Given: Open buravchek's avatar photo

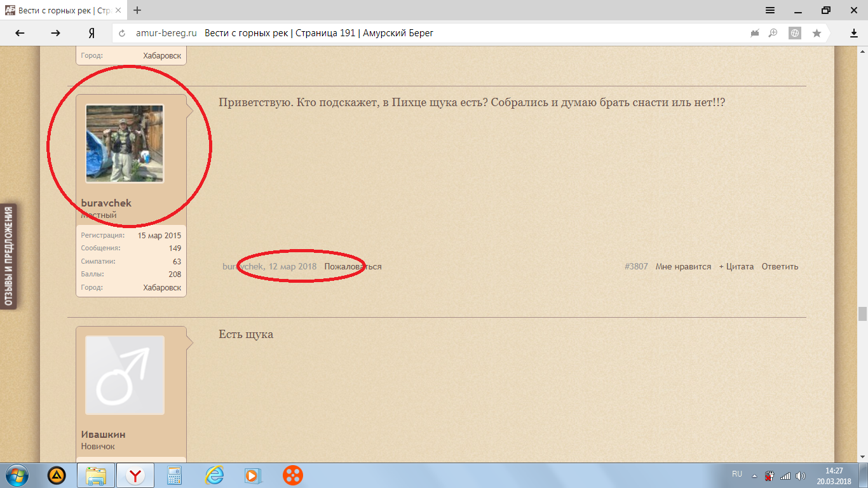Looking at the screenshot, I should click(125, 144).
